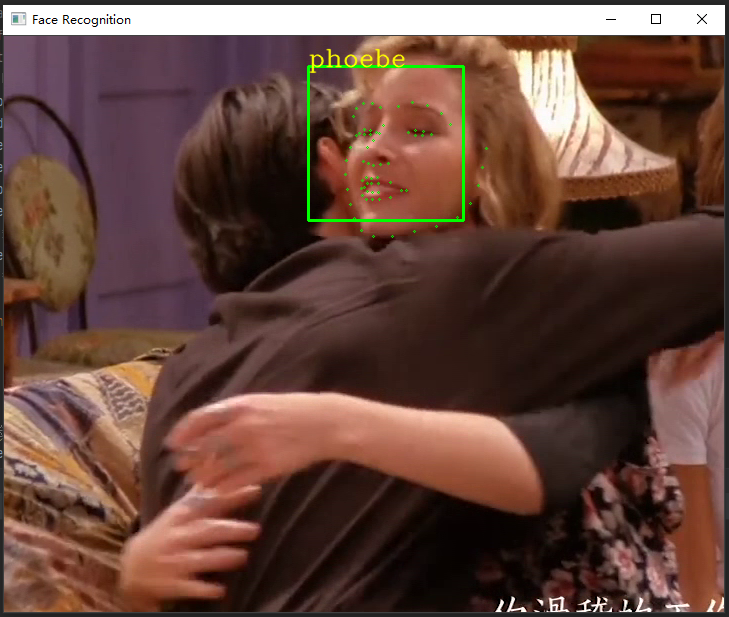This screenshot has width=729, height=617.
Task: Maximize the Face Recognition window
Action: click(x=656, y=19)
